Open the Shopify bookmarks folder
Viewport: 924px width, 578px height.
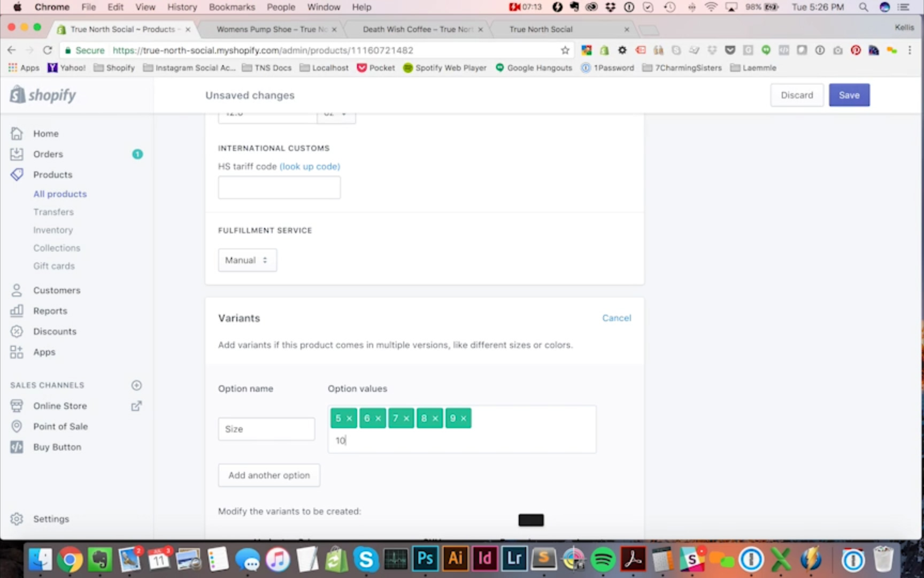click(x=114, y=68)
